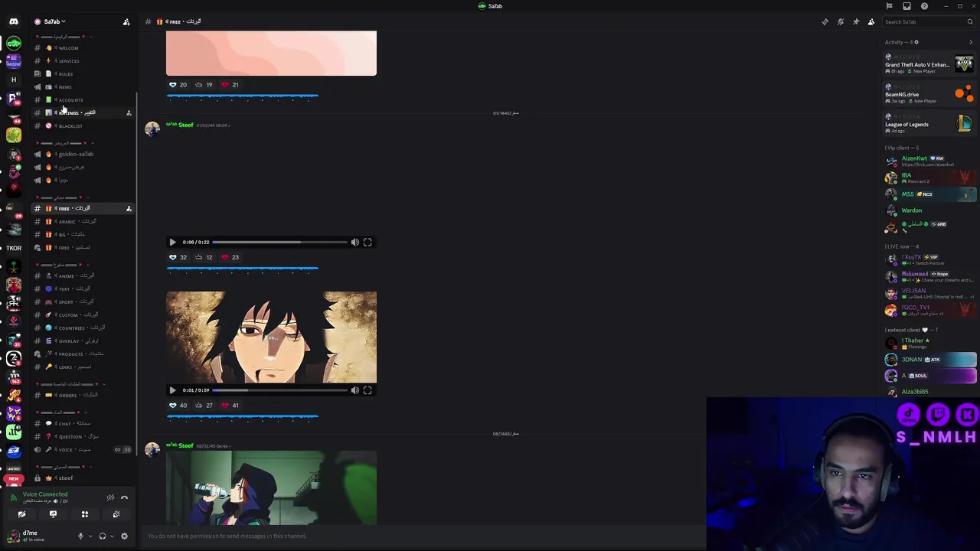Open microphone input options arrow
Screen dimensions: 980x551
tap(90, 536)
